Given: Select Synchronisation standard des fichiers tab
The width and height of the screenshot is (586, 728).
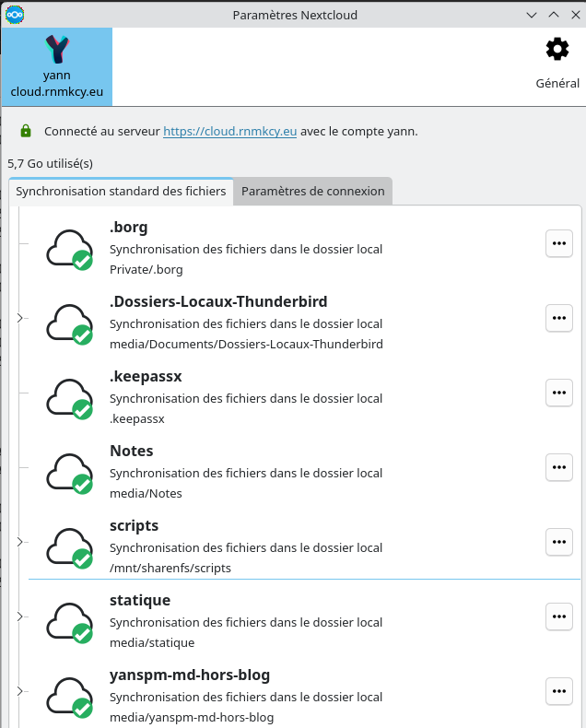Looking at the screenshot, I should pos(121,191).
